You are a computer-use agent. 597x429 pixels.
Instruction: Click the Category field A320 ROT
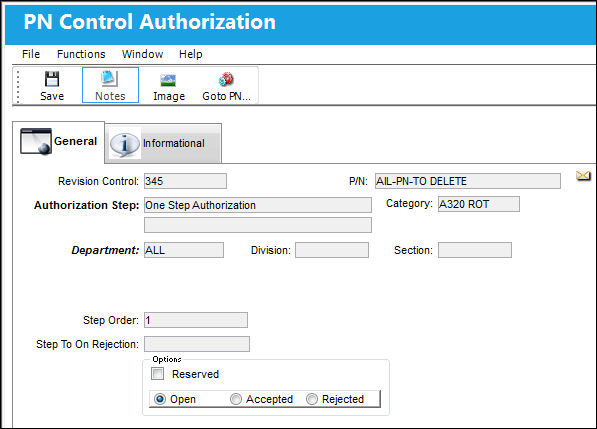coord(479,204)
